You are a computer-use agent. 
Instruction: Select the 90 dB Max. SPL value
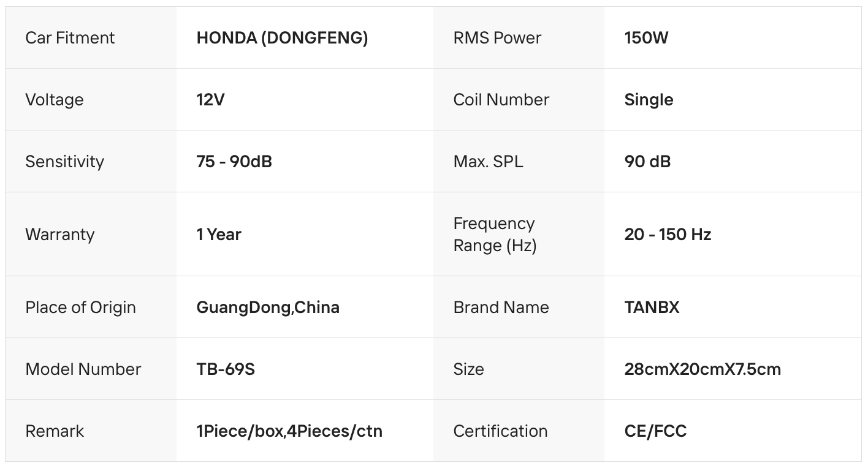(x=647, y=162)
